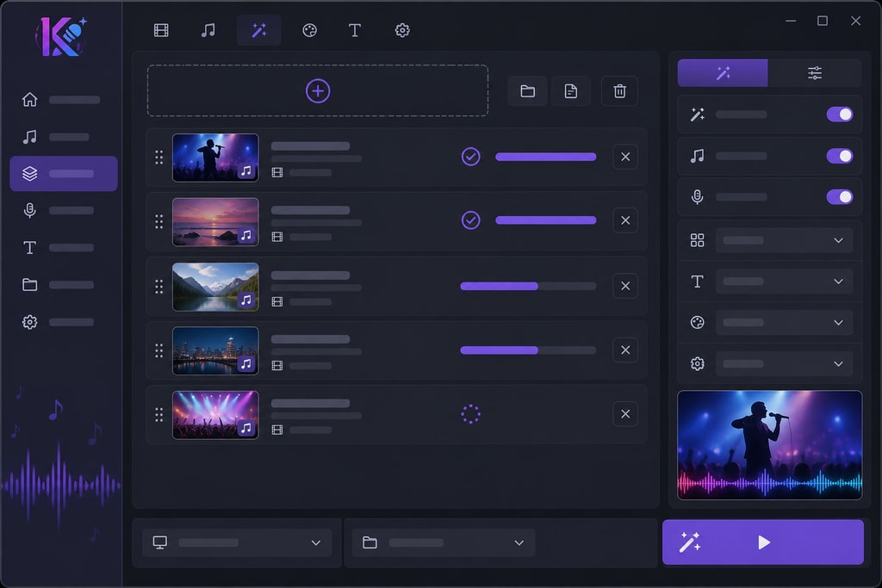This screenshot has height=588, width=882.
Task: Expand the grid layout dropdown
Action: (x=784, y=240)
